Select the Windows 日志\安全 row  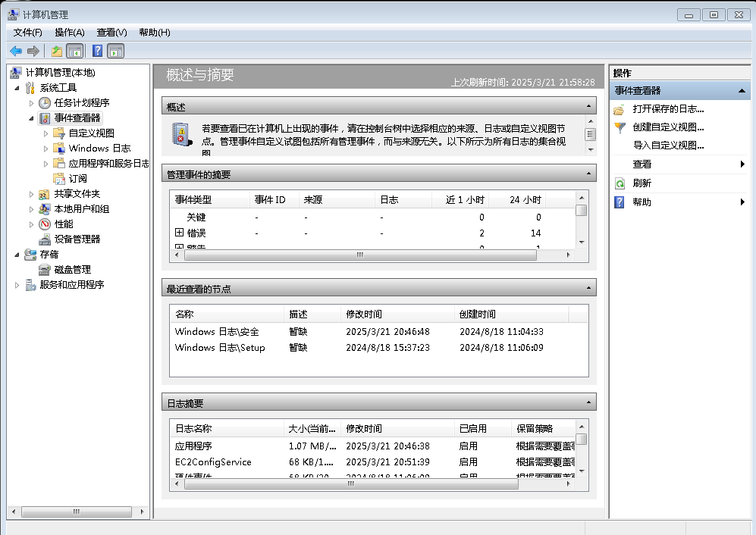(x=379, y=332)
